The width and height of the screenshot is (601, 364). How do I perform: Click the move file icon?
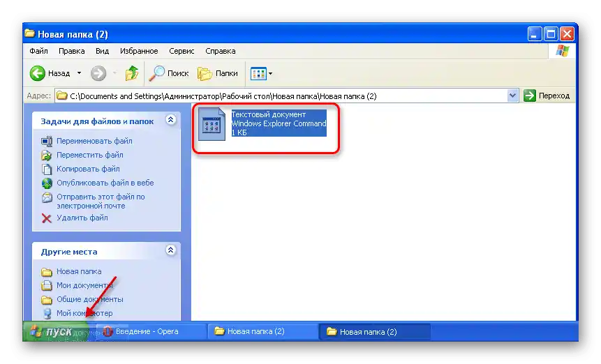point(47,155)
